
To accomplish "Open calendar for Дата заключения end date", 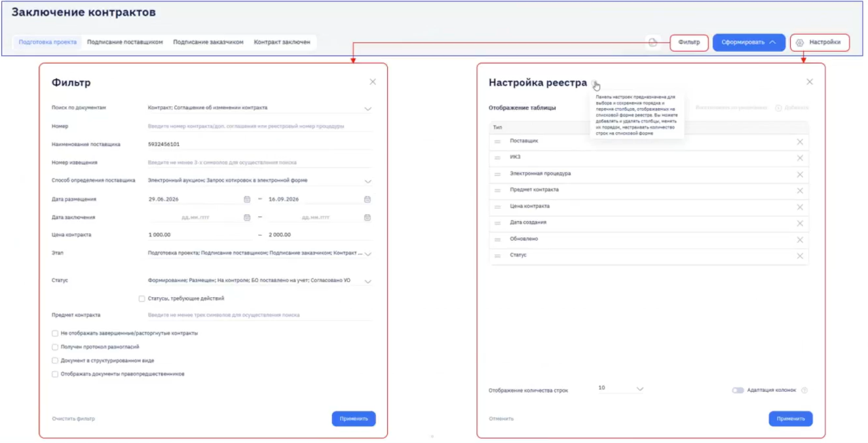I will pos(368,217).
